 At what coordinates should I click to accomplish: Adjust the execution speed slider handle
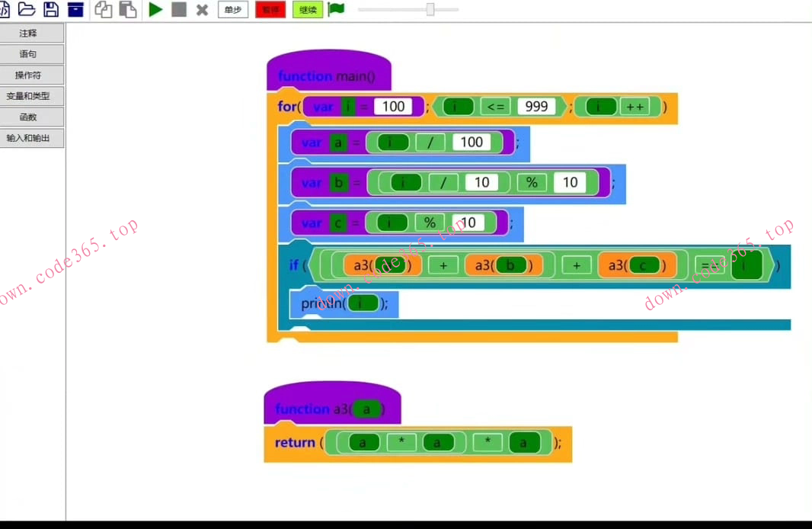[430, 9]
